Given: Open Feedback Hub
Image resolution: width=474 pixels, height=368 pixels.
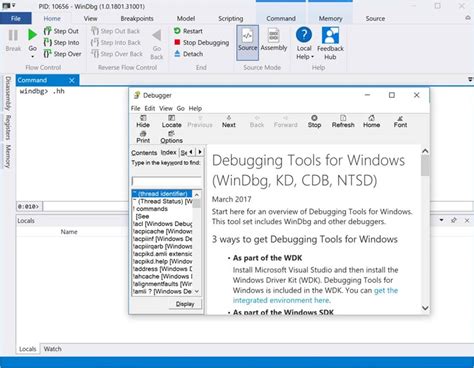Looking at the screenshot, I should coord(330,43).
